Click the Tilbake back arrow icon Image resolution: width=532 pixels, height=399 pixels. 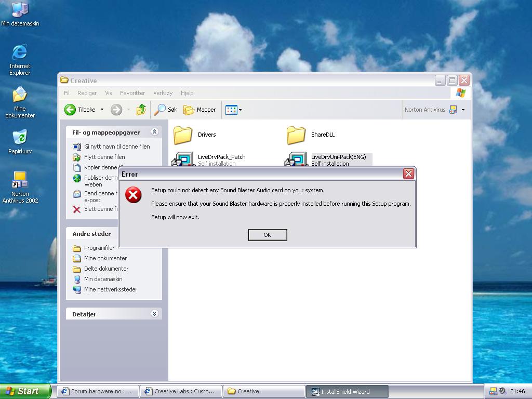70,110
